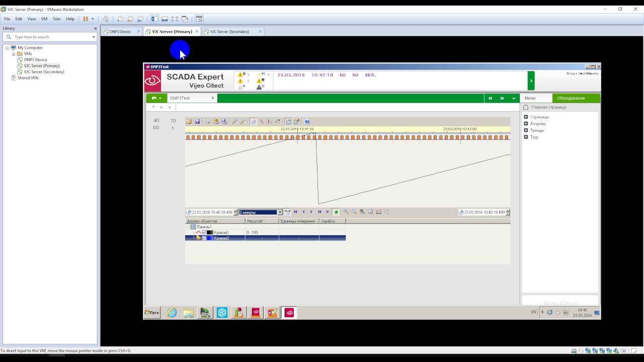Step trend back slightly

[303, 212]
